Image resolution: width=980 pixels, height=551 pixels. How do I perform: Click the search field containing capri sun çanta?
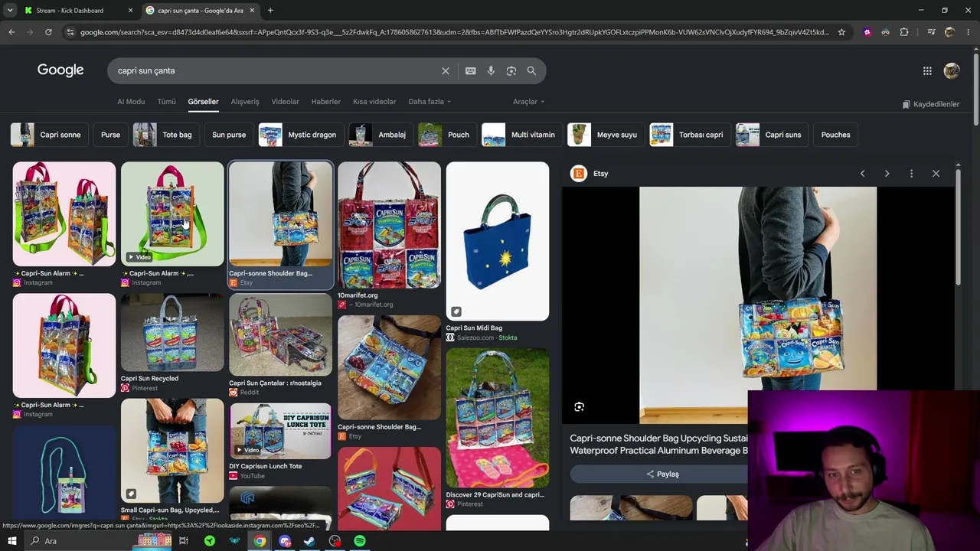[x=276, y=71]
